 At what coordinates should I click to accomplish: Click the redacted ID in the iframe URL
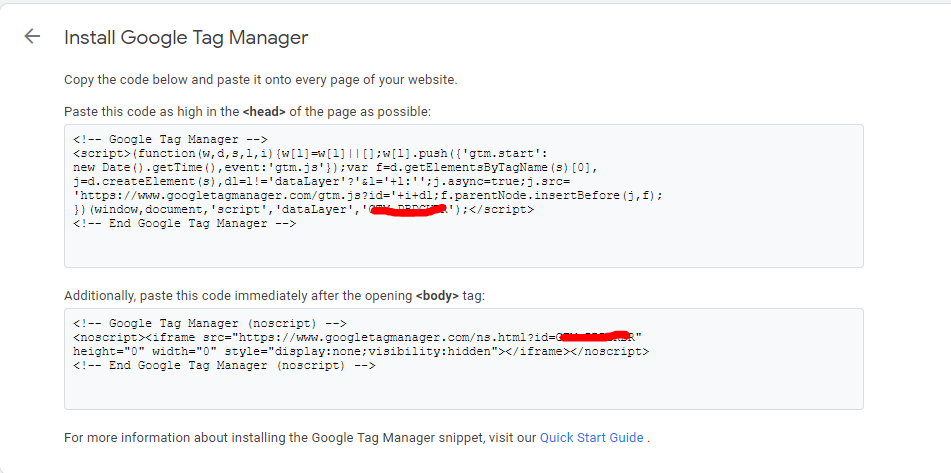tap(595, 337)
